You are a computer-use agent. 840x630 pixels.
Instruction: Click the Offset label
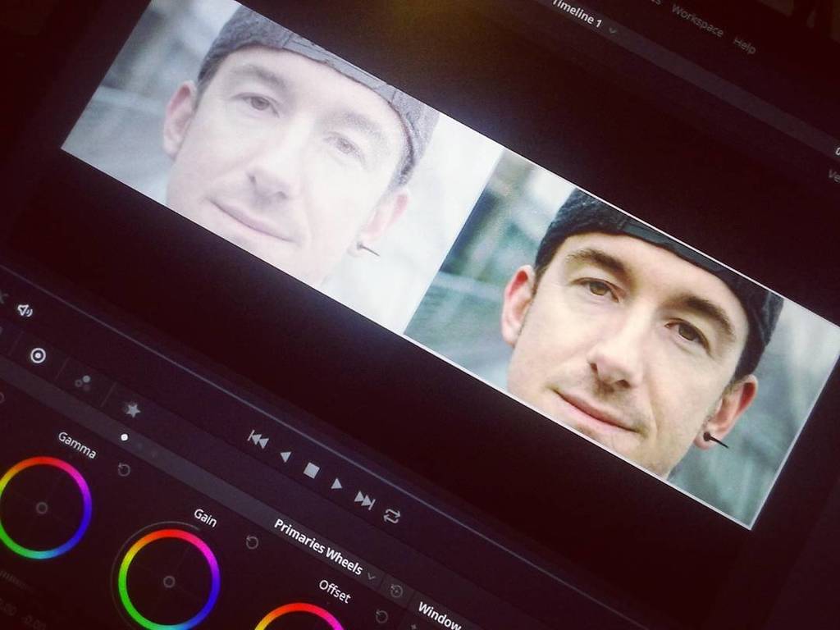click(x=335, y=591)
